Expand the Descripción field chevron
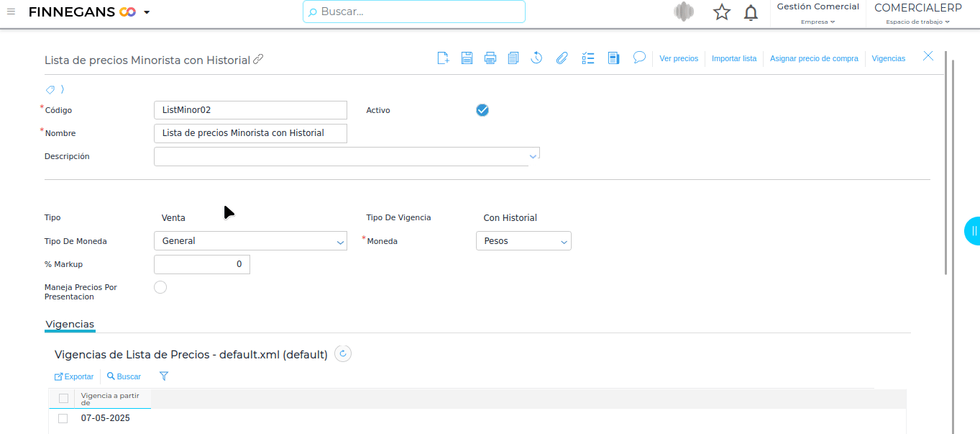The height and width of the screenshot is (434, 980). coord(533,155)
